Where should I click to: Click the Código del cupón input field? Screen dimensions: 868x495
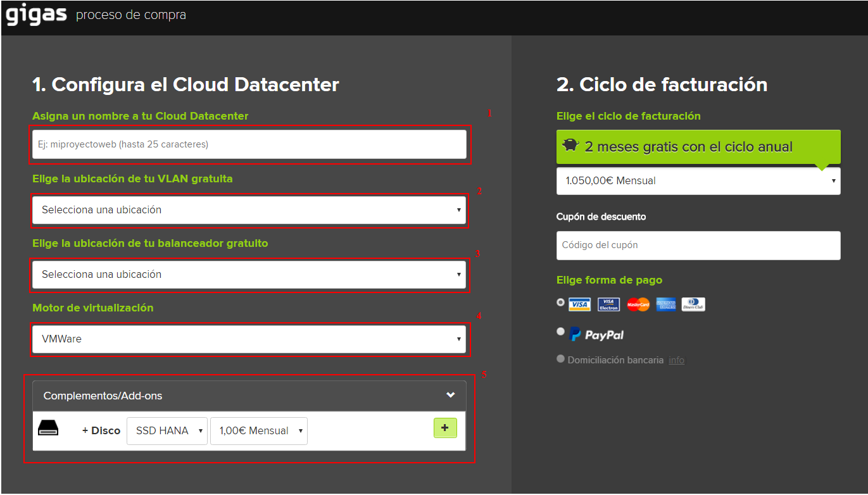pos(698,245)
